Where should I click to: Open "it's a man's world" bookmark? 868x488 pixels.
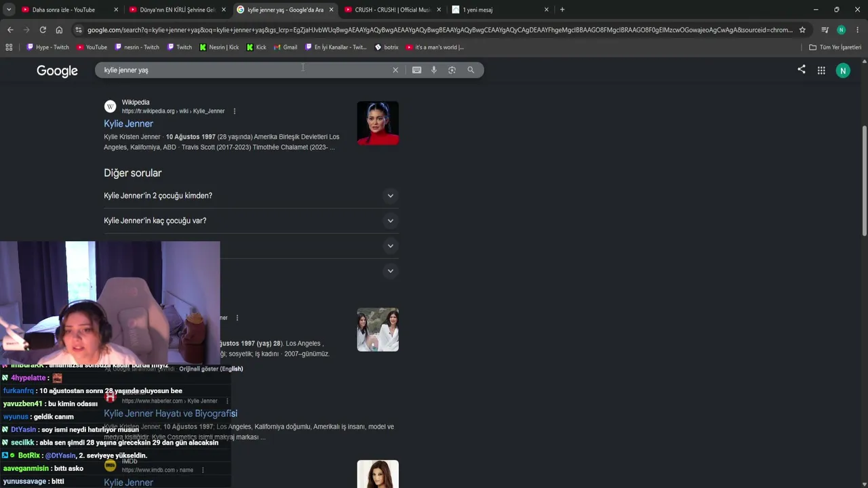pos(435,47)
